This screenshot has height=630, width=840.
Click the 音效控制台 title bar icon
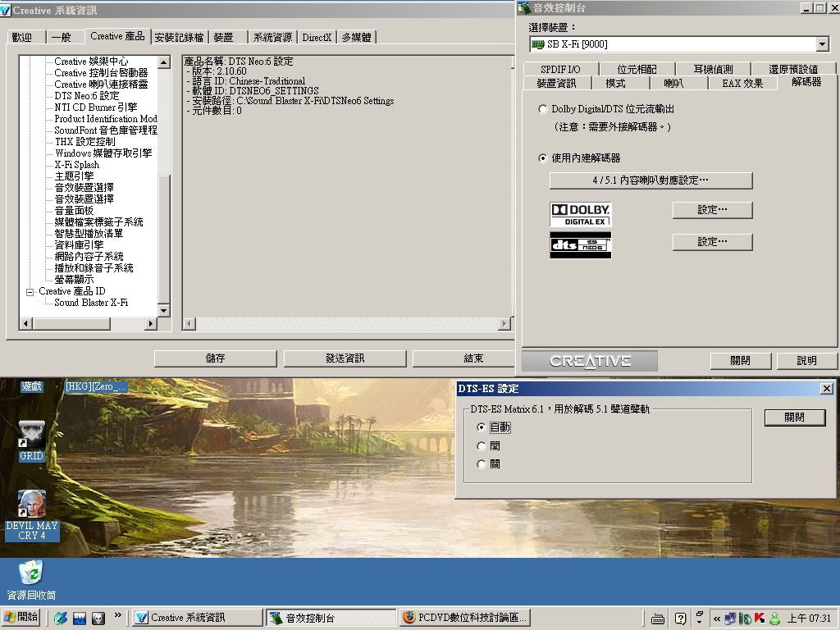pyautogui.click(x=525, y=8)
